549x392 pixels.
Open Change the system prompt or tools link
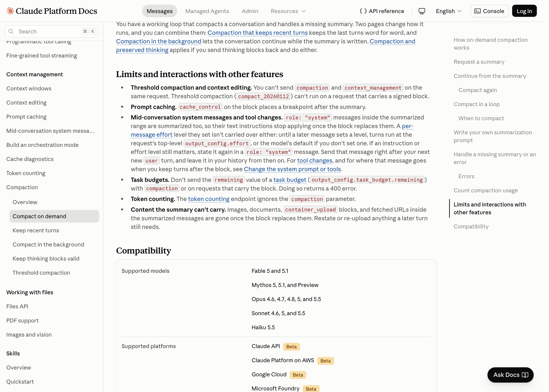(x=292, y=169)
